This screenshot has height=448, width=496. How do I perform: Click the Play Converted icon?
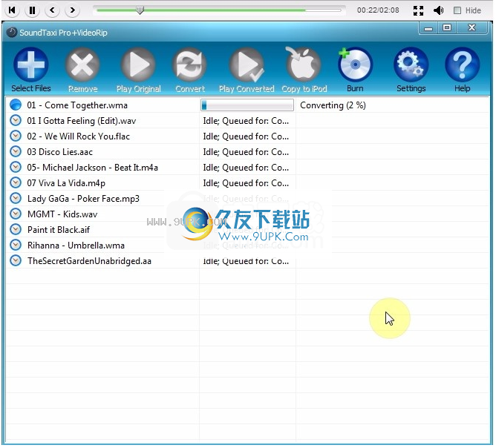(x=247, y=65)
